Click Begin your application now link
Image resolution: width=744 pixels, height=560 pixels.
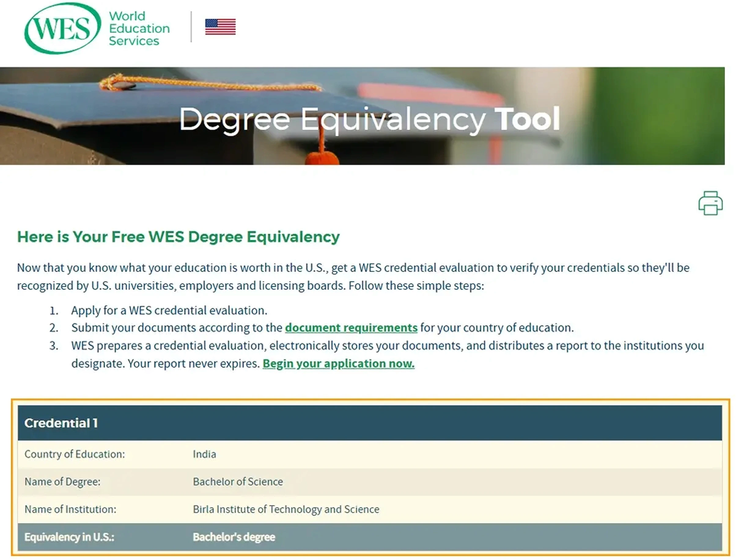(x=338, y=363)
